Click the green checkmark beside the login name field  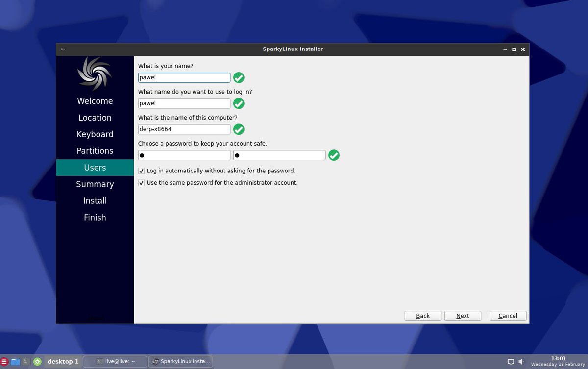[x=239, y=103]
